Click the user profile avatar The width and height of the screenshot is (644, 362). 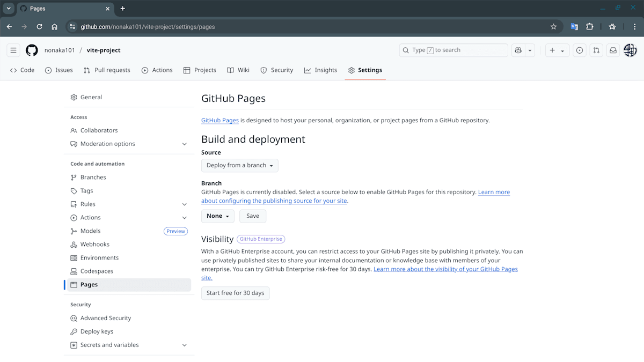coord(630,50)
